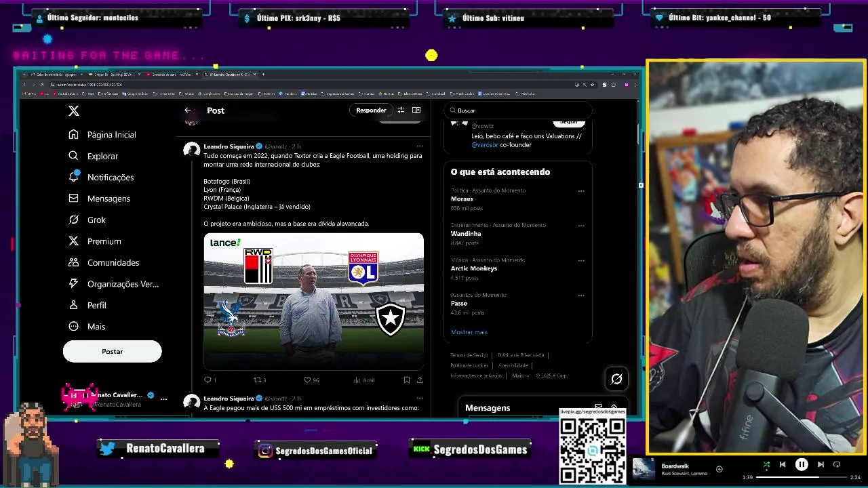Expand Mensagens drawer with the up chevron
Viewport: 868px width, 488px height.
click(614, 407)
